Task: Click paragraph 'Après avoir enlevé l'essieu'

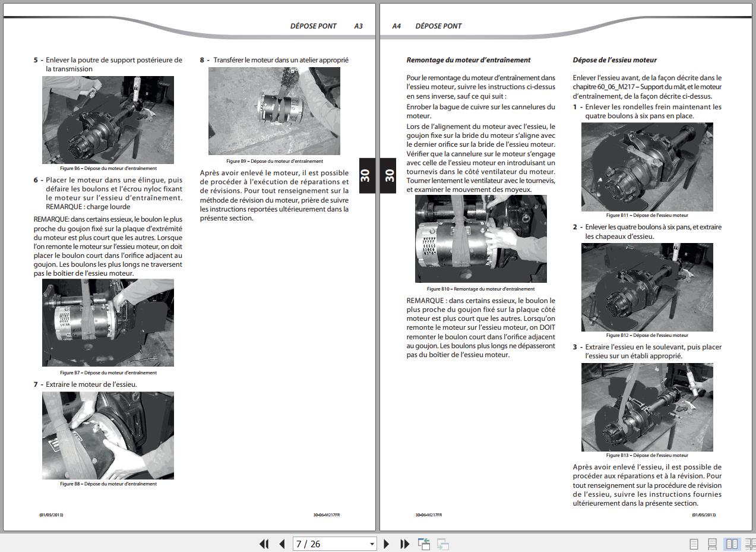Action: pyautogui.click(x=647, y=485)
